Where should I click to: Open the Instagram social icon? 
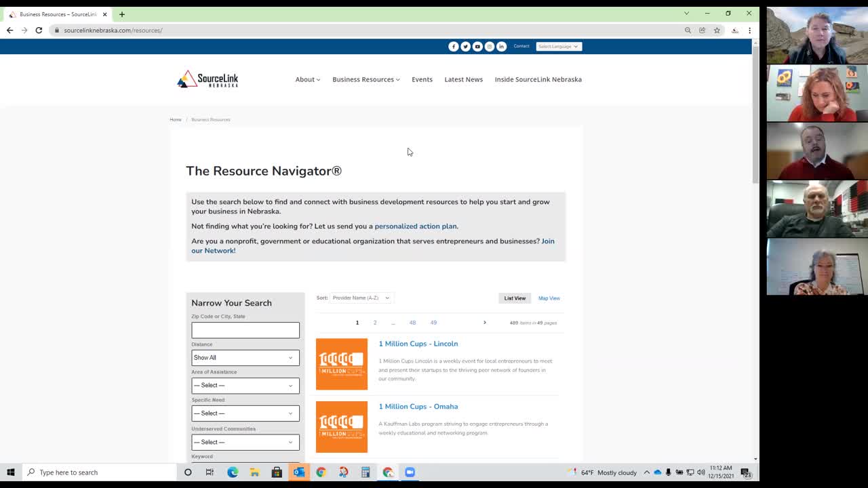[x=490, y=46]
